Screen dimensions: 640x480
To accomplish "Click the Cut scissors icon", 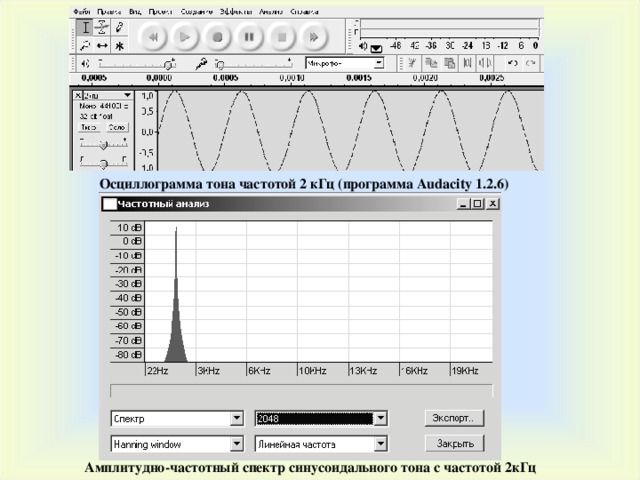I will 412,63.
